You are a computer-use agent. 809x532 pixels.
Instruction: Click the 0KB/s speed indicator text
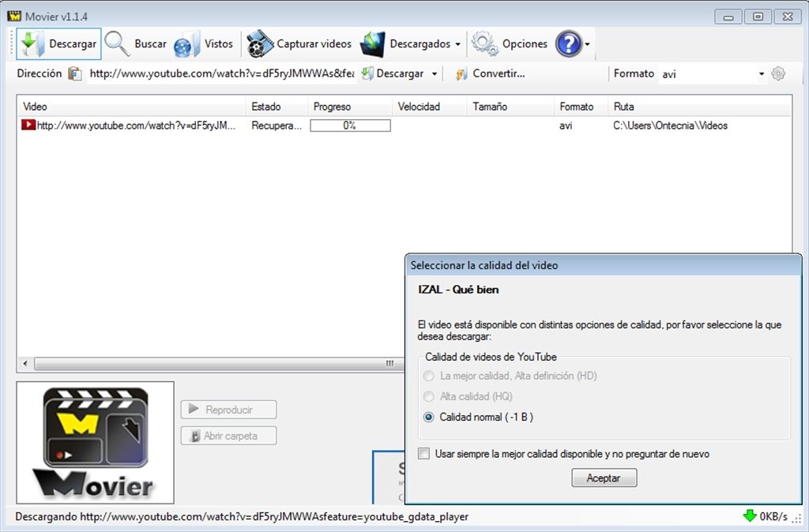tap(773, 516)
